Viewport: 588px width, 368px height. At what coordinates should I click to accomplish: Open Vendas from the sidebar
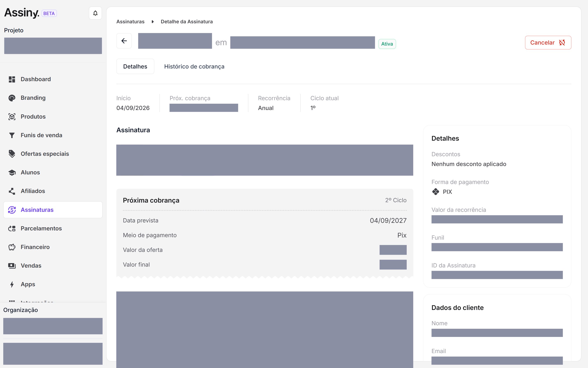pos(53,266)
